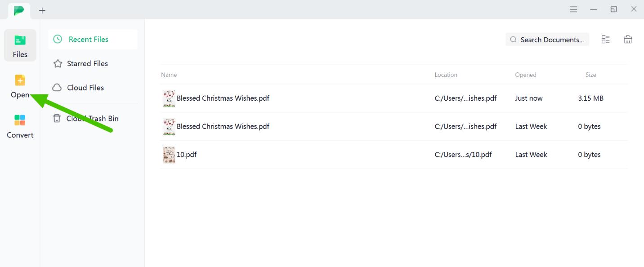Viewport: 644px width, 267px height.
Task: Browse Cloud Files from the panel
Action: (85, 87)
